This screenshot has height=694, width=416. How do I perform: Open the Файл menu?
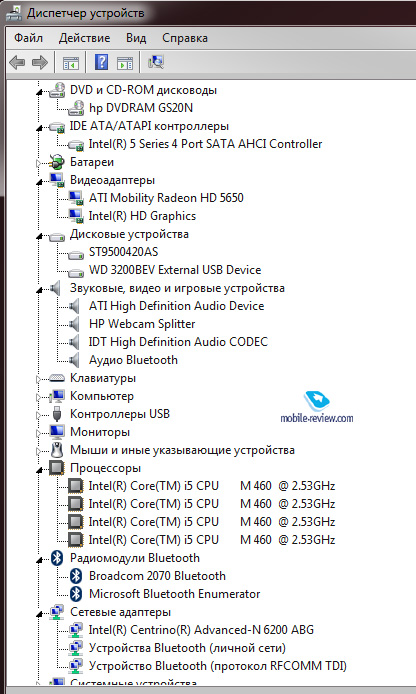click(28, 38)
